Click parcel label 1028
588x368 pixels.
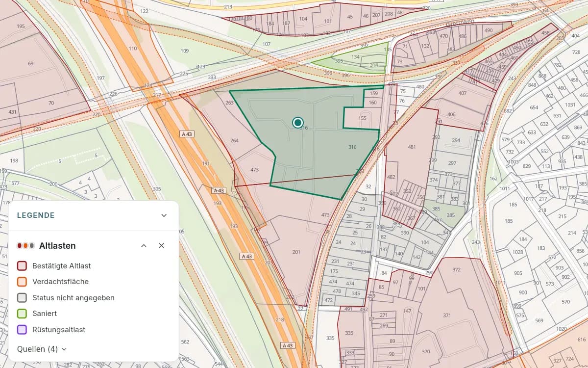pos(518,252)
